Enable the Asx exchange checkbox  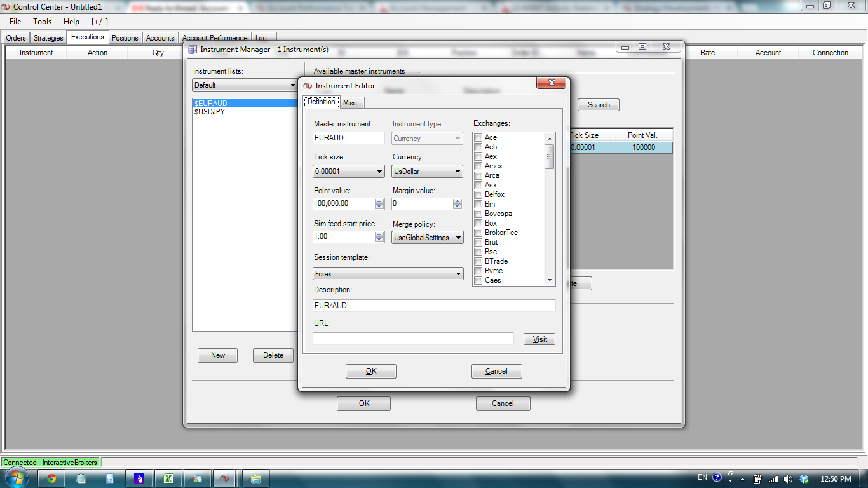478,185
